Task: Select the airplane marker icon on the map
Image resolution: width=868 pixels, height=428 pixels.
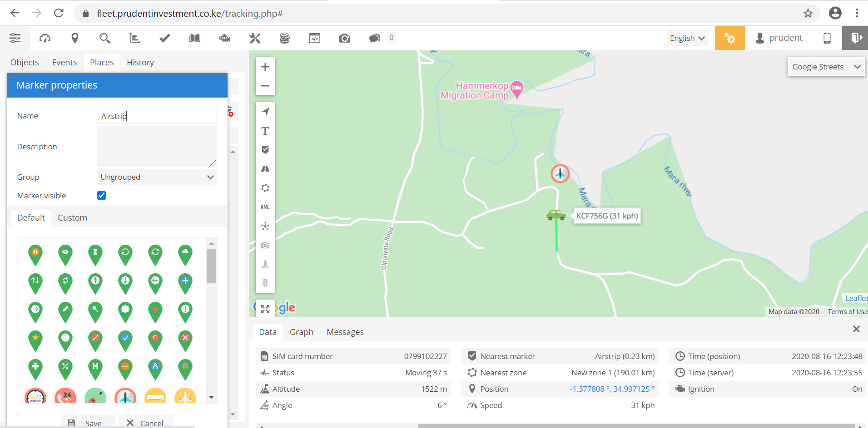Action: (560, 173)
